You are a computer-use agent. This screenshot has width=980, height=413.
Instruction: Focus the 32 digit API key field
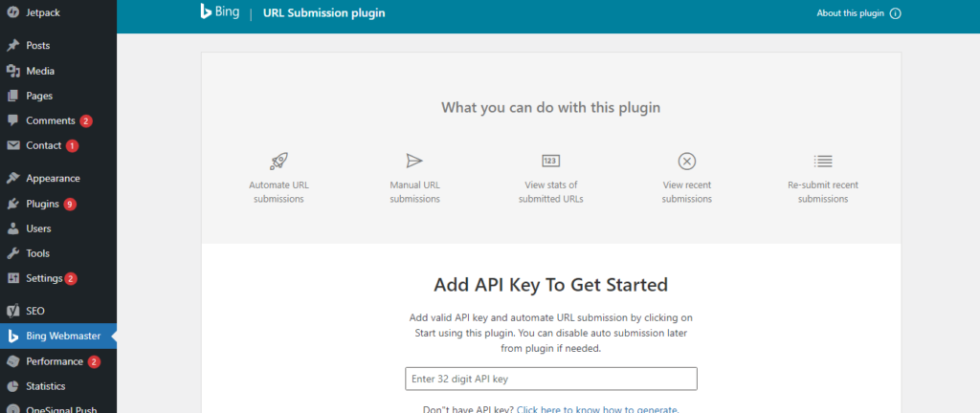point(550,379)
